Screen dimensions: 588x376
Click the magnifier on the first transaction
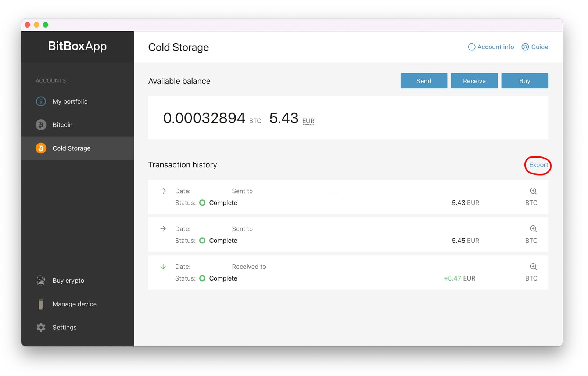(533, 191)
